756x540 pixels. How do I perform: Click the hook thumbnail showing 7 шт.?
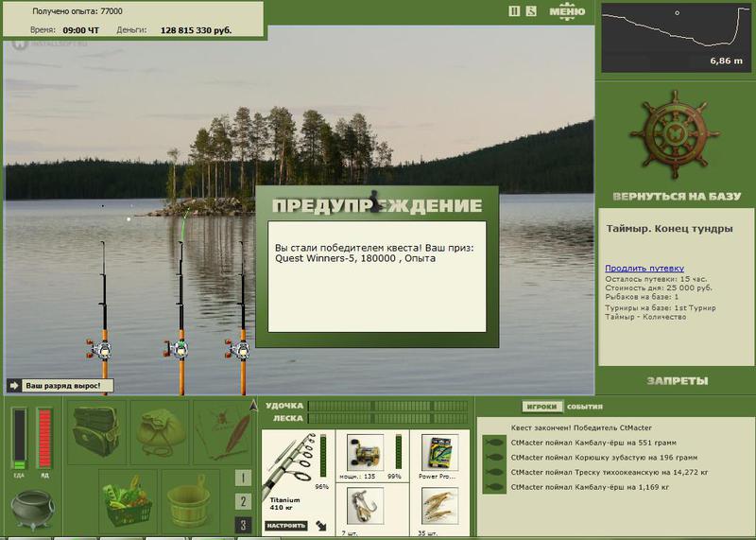click(x=365, y=505)
